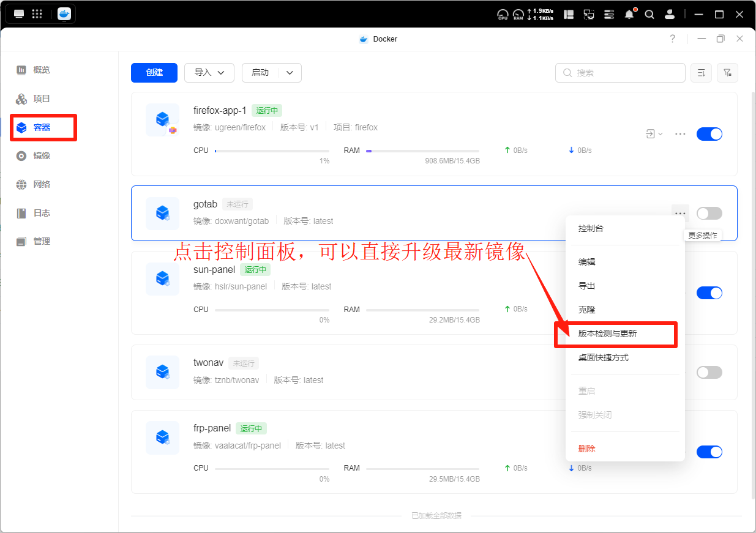Viewport: 756px width, 533px height.
Task: Turn off the firefox-app-1 container switch
Action: [709, 134]
